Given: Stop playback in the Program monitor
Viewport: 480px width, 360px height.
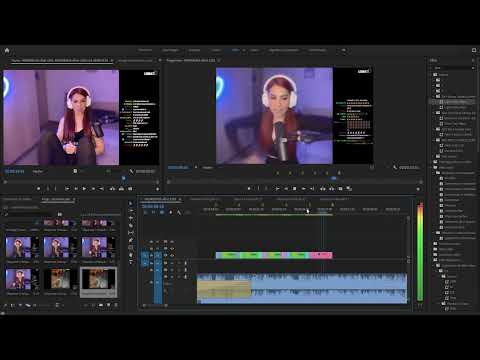Looking at the screenshot, I should (x=295, y=189).
